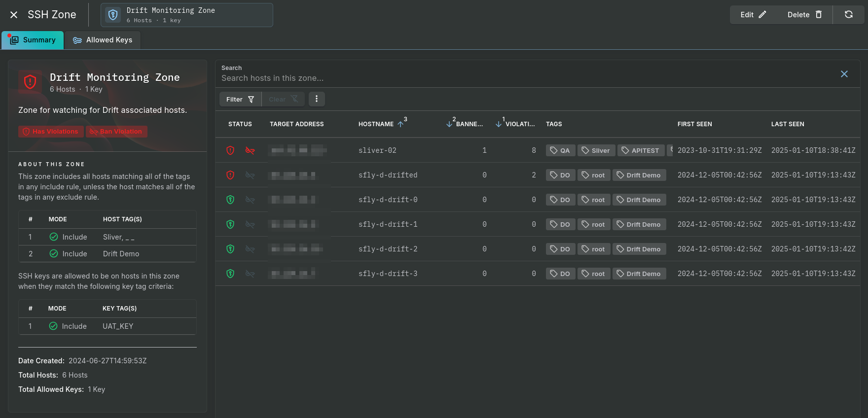Select hostname sfly-d-drifted

(x=388, y=175)
